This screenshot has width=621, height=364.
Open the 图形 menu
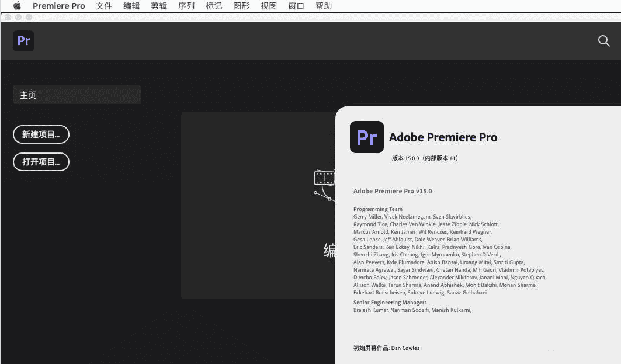[x=241, y=6]
